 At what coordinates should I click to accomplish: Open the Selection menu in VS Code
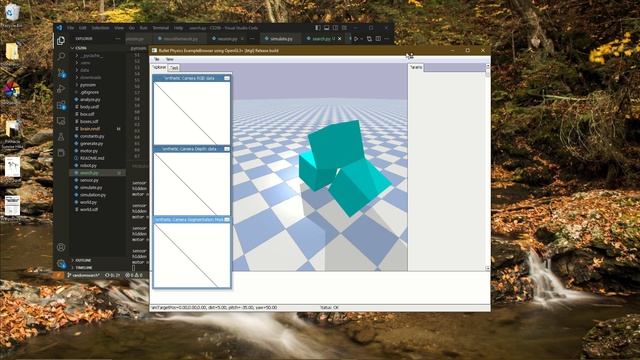100,28
